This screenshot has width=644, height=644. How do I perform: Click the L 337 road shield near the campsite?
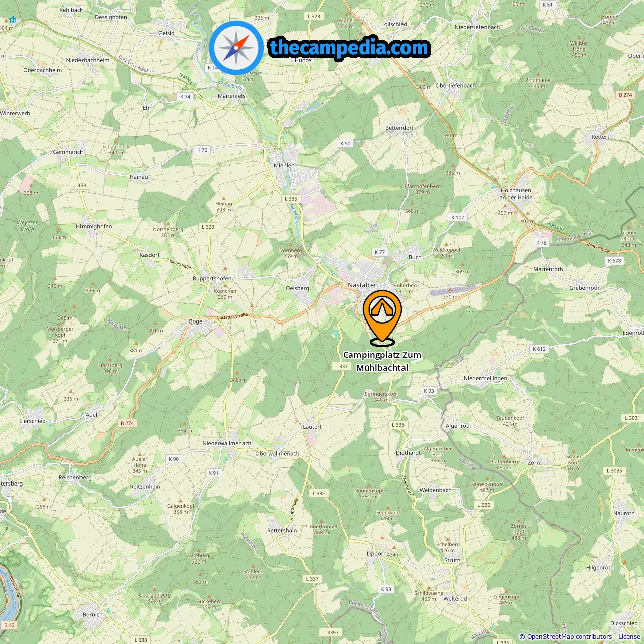coord(341,366)
